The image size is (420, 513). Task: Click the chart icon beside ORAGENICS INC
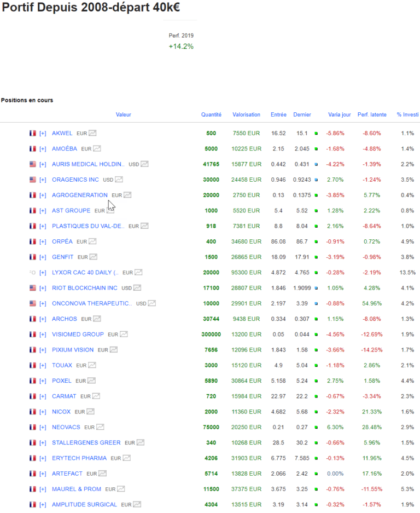tap(119, 180)
